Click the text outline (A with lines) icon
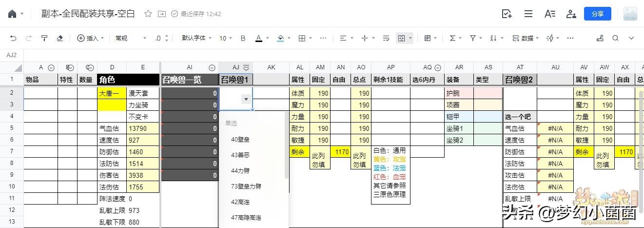Viewport: 644px width, 228px height. (x=550, y=14)
